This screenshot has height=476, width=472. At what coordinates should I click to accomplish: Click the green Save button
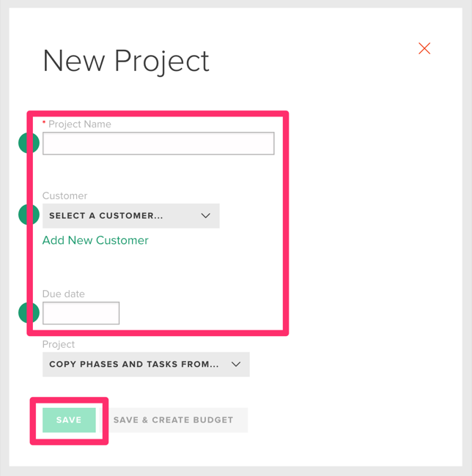coord(69,420)
